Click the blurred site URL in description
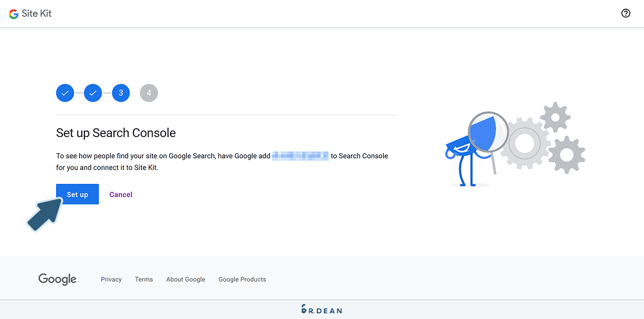 point(300,156)
